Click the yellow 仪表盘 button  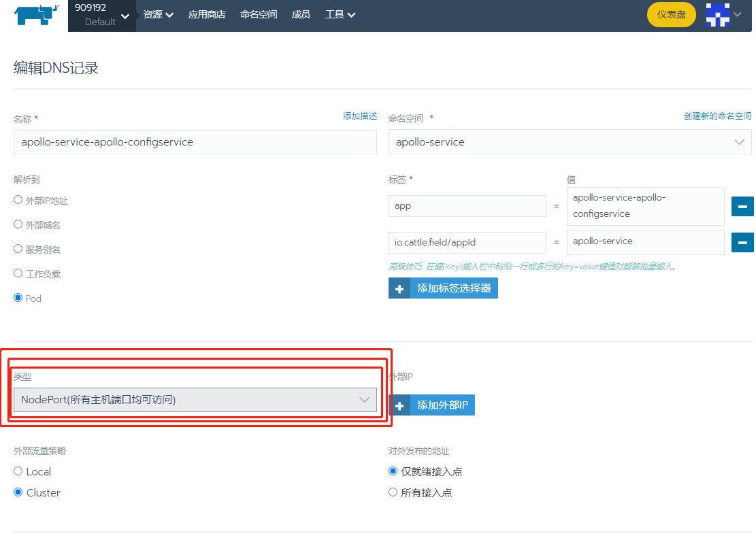pos(671,14)
